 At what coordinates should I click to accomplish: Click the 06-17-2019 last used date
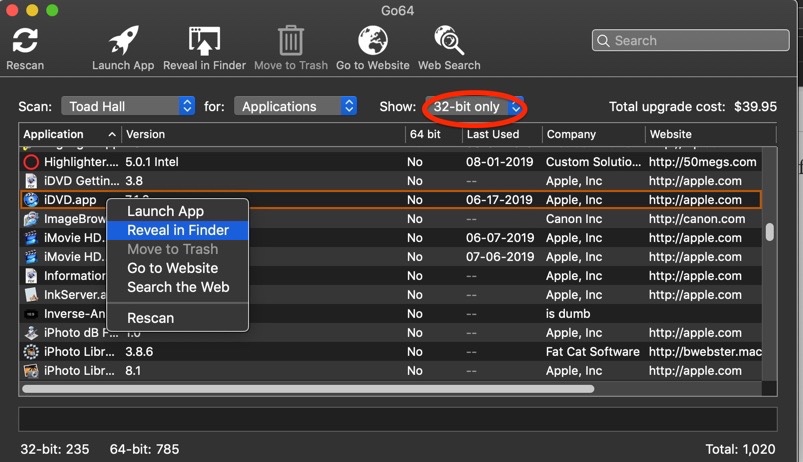(x=499, y=200)
